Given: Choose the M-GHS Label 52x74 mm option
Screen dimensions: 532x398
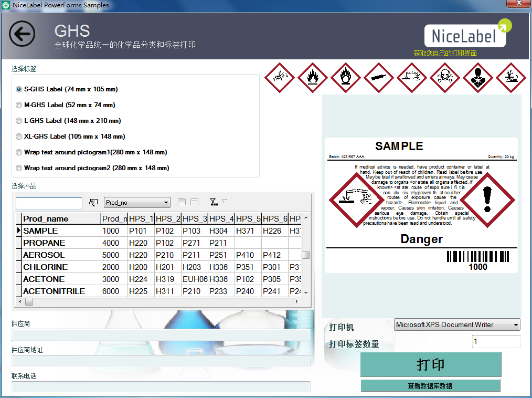Looking at the screenshot, I should tap(19, 104).
